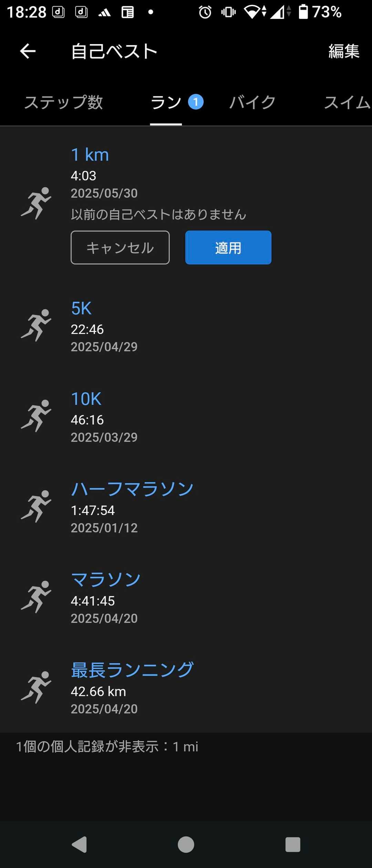Switch to the スイム tab

[x=346, y=103]
